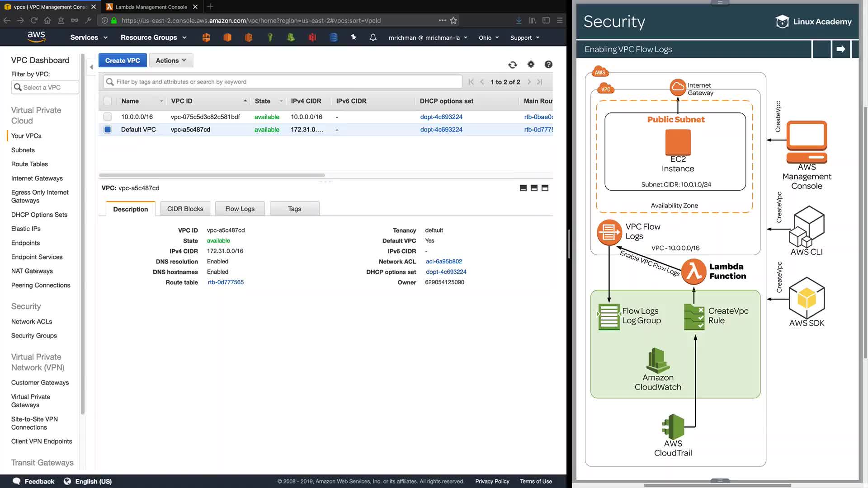Viewport: 868px width, 488px height.
Task: Open the AWS notifications bell
Action: (373, 38)
